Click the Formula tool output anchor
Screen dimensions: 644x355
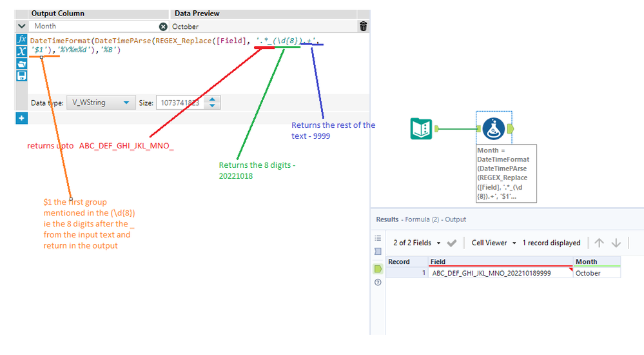(511, 128)
